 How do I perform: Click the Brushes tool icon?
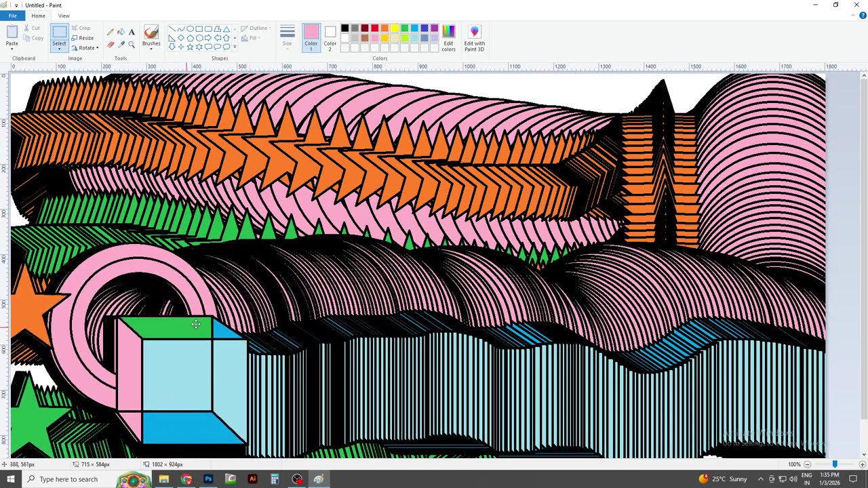coord(151,32)
